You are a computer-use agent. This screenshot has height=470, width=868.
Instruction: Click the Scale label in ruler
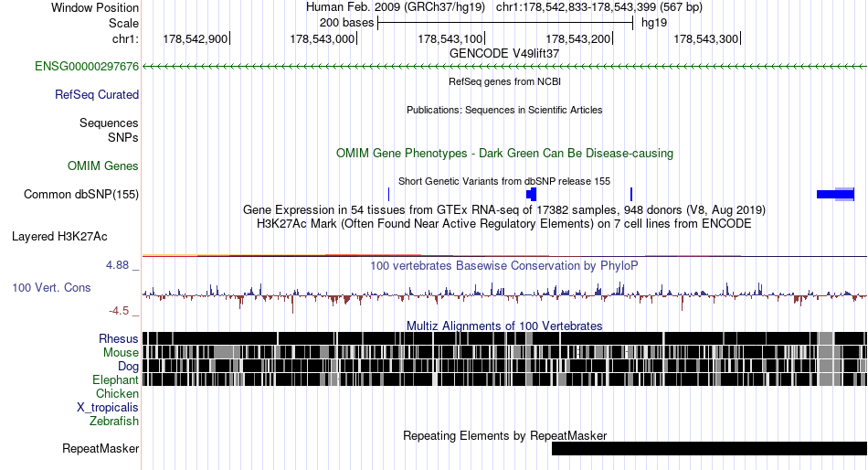point(123,23)
